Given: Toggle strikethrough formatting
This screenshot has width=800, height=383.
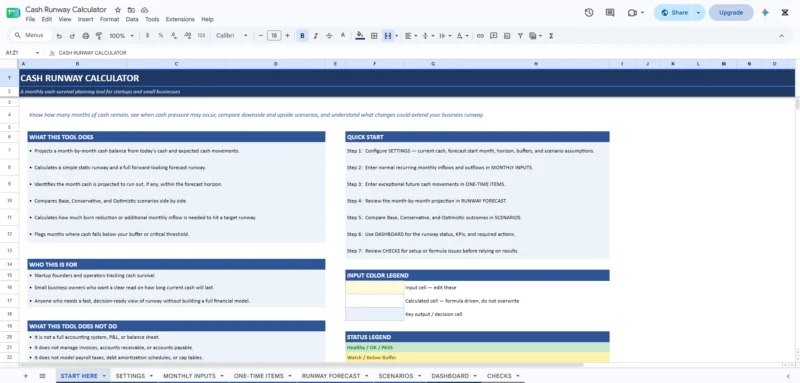Looking at the screenshot, I should [329, 36].
